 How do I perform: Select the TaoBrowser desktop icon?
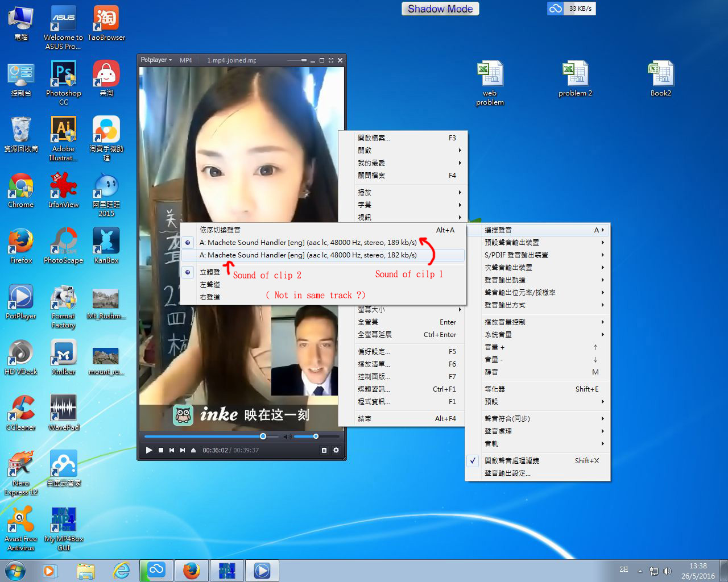coord(106,23)
